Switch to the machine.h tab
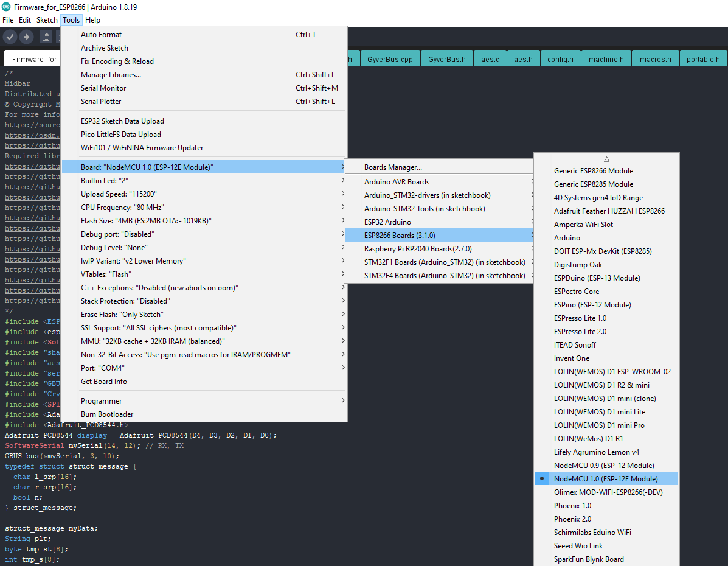The height and width of the screenshot is (566, 728). coord(606,59)
